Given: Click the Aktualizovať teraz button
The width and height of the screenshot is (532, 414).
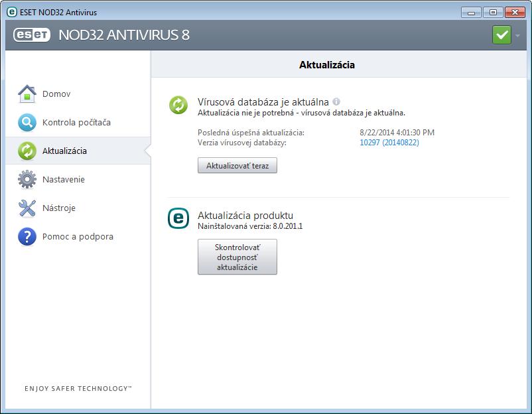Looking at the screenshot, I should pyautogui.click(x=237, y=166).
